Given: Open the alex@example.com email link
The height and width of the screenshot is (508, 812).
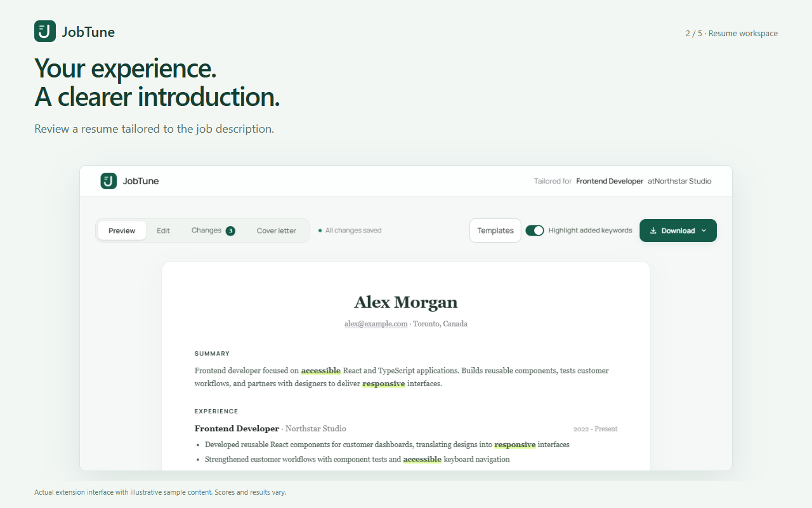Looking at the screenshot, I should click(376, 324).
